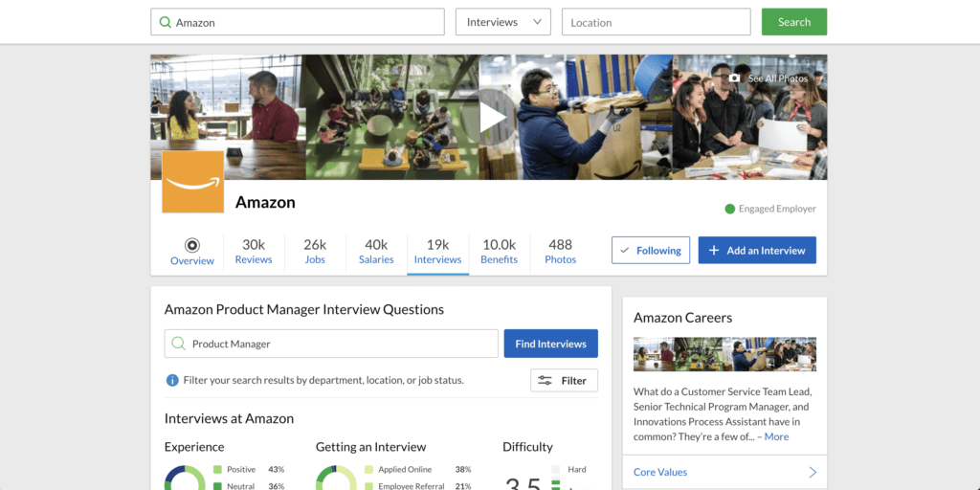Click the camera icon near See All Photos

734,78
